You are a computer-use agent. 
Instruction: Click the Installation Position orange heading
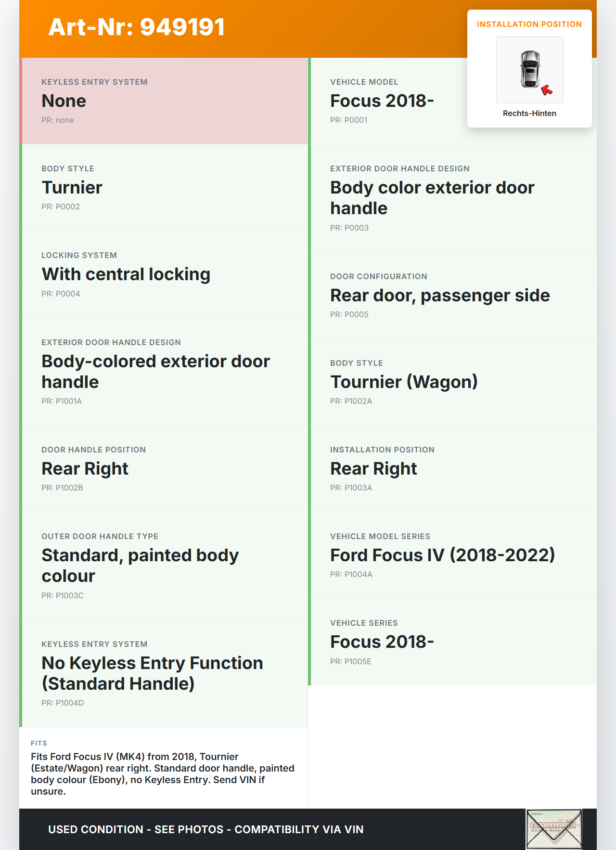[529, 24]
